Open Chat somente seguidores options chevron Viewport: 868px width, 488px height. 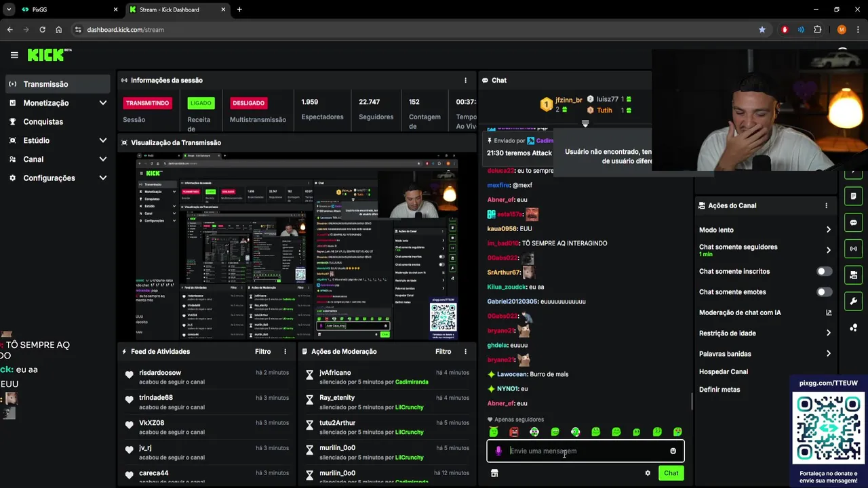828,250
